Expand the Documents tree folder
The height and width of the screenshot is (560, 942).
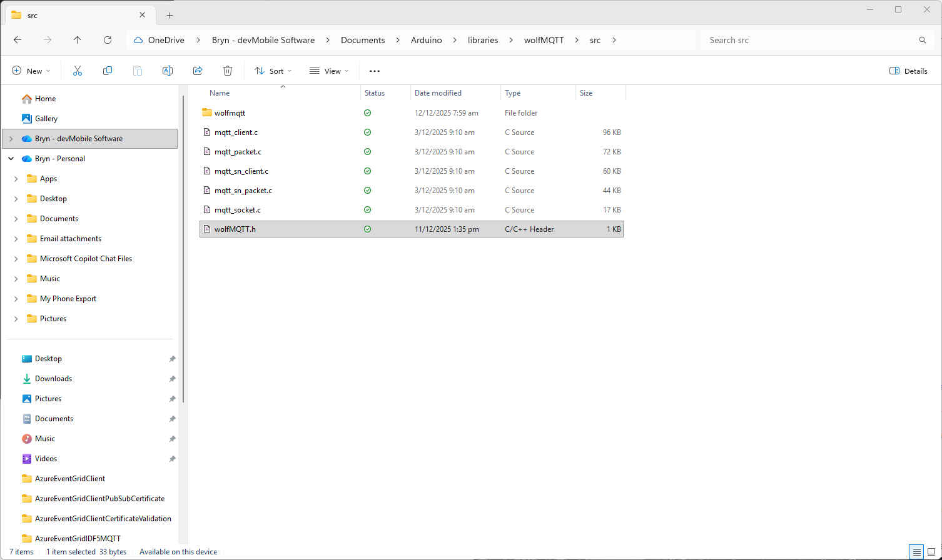tap(16, 219)
